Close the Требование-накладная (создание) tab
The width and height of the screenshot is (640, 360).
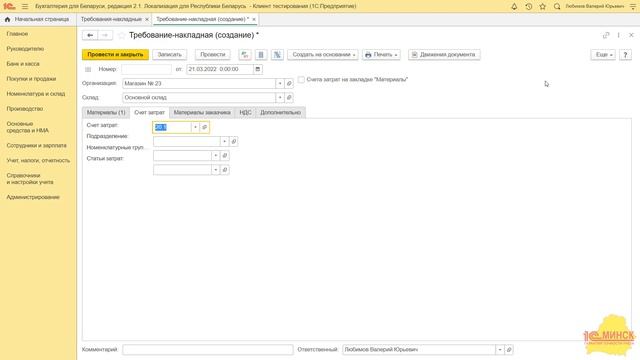254,19
